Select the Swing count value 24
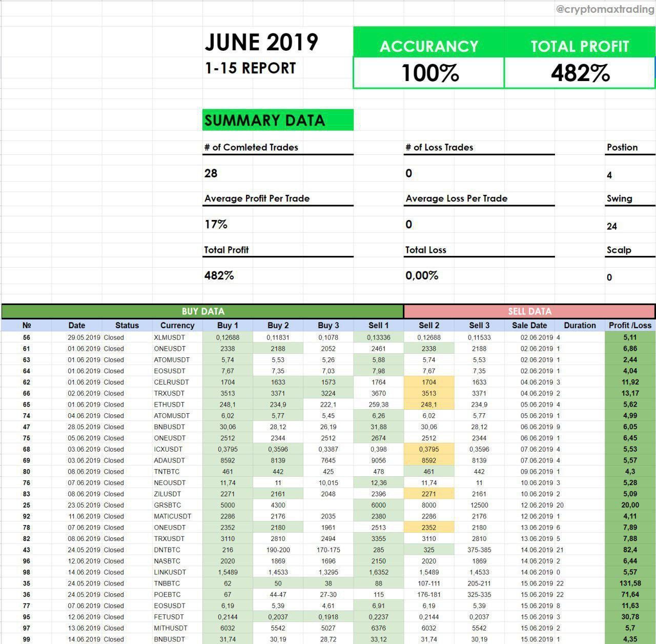 coord(612,226)
